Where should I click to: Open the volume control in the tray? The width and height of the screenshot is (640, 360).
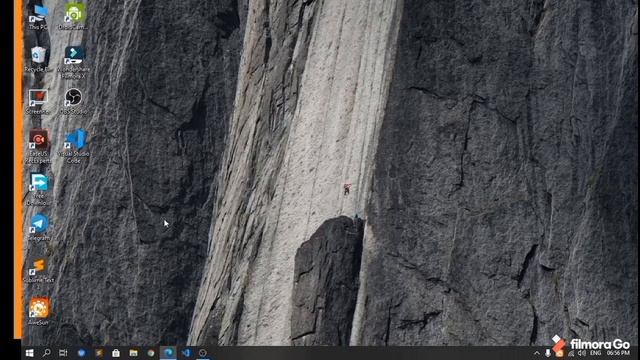[582, 353]
